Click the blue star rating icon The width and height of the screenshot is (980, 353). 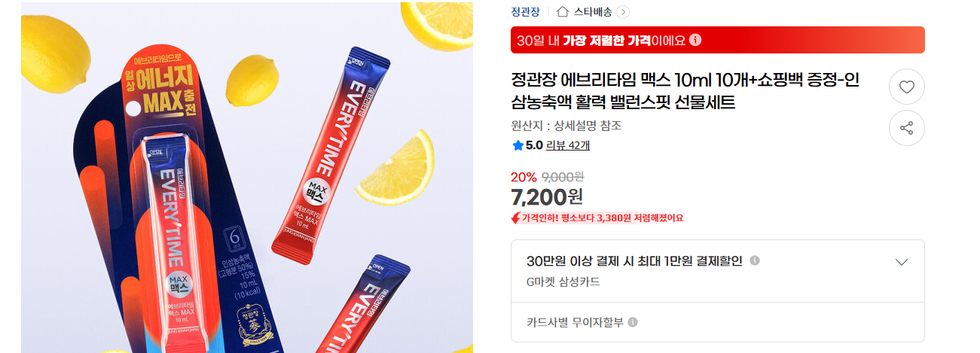[x=517, y=145]
